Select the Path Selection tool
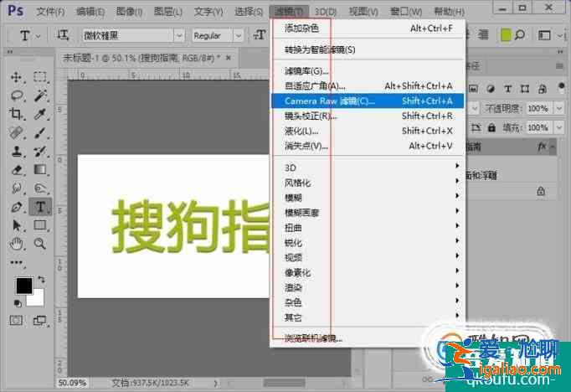The height and width of the screenshot is (392, 571). tap(17, 225)
